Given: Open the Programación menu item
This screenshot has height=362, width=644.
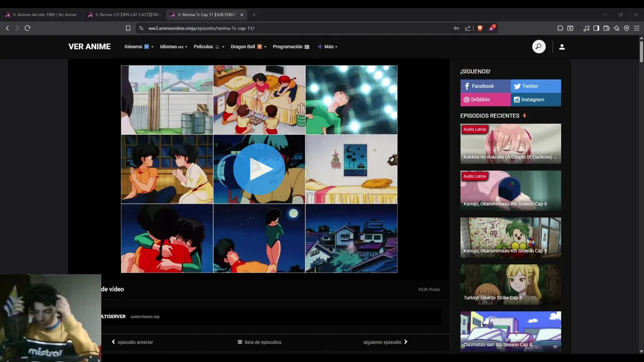Looking at the screenshot, I should pyautogui.click(x=291, y=47).
